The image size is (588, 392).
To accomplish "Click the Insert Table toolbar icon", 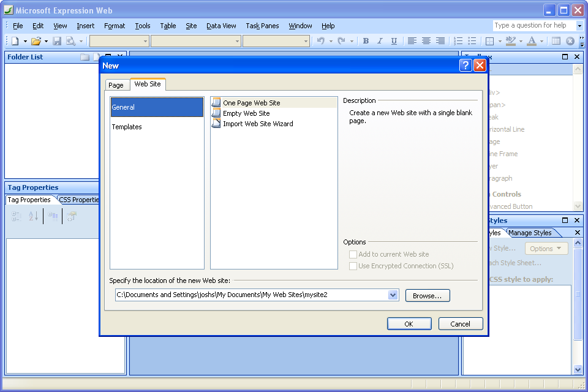I will coord(556,41).
